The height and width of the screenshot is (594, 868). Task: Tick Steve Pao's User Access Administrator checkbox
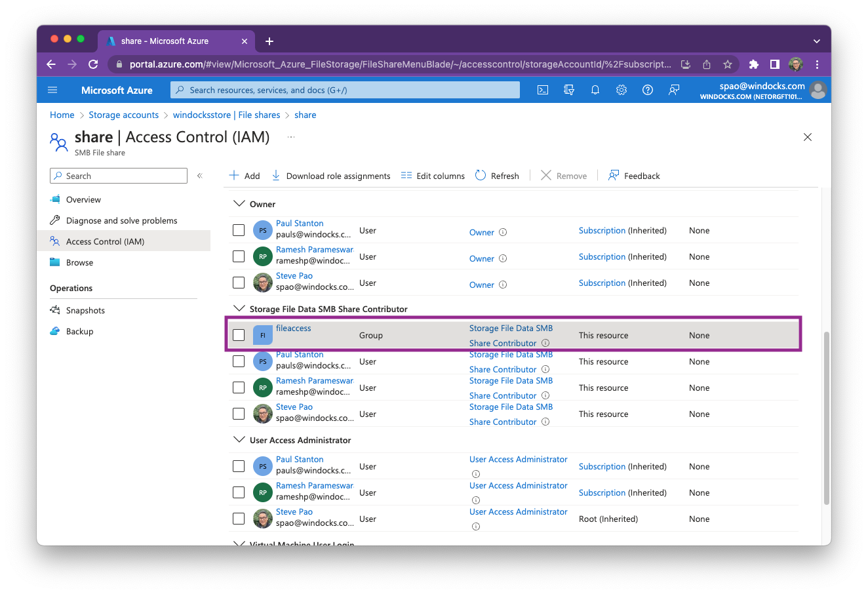[x=239, y=519]
